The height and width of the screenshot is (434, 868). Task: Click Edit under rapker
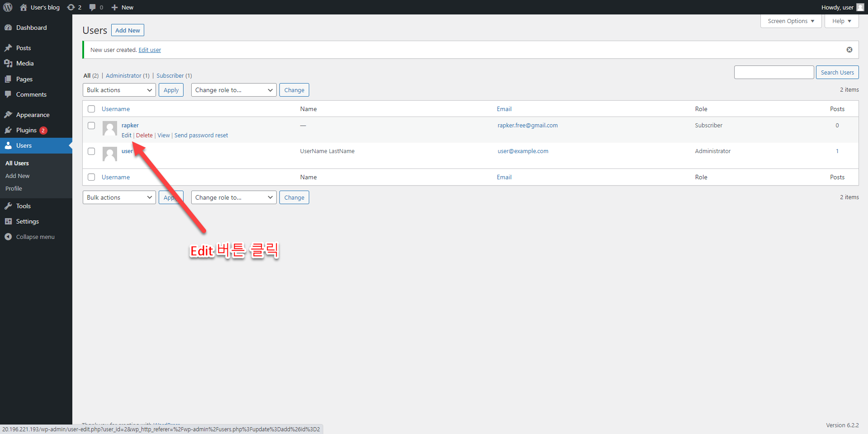pyautogui.click(x=126, y=135)
